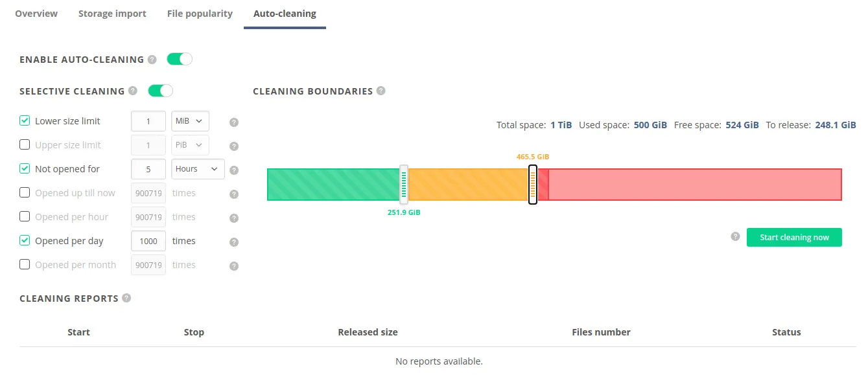Click the CLEANING REPORTS help icon
The image size is (868, 384).
click(x=127, y=298)
